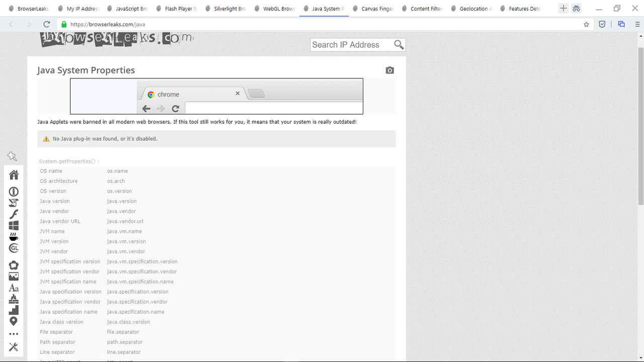Click the blue chat windows icon
This screenshot has height=362, width=644.
[x=621, y=24]
